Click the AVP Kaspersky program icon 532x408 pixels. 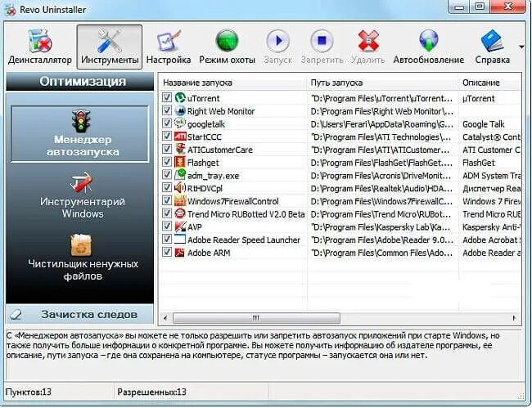[x=180, y=226]
